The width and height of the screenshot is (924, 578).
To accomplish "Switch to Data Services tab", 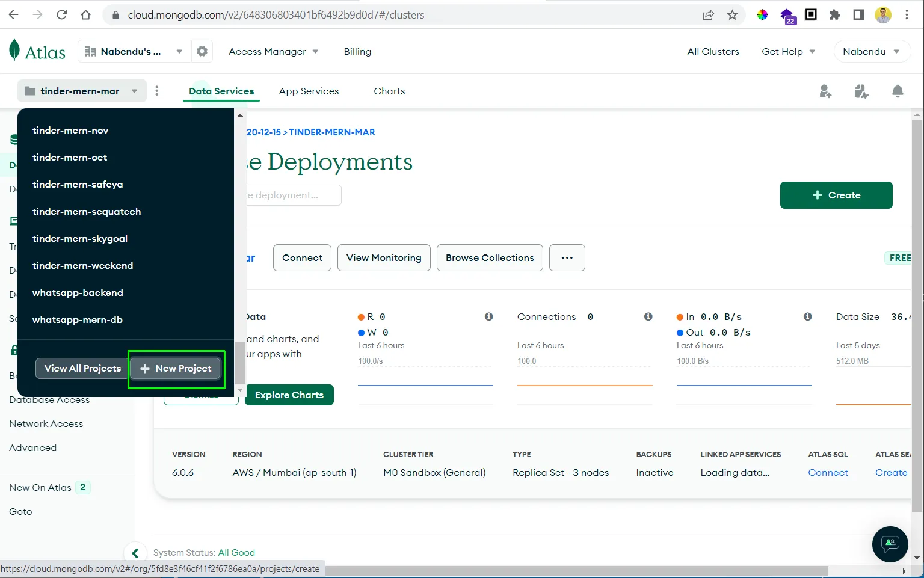I will pos(221,91).
